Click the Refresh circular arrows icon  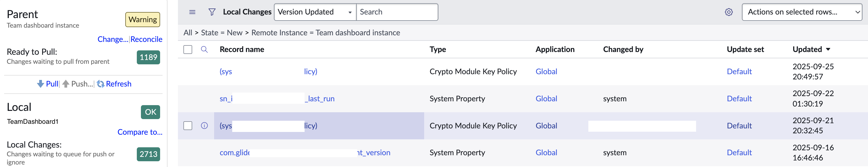[100, 84]
